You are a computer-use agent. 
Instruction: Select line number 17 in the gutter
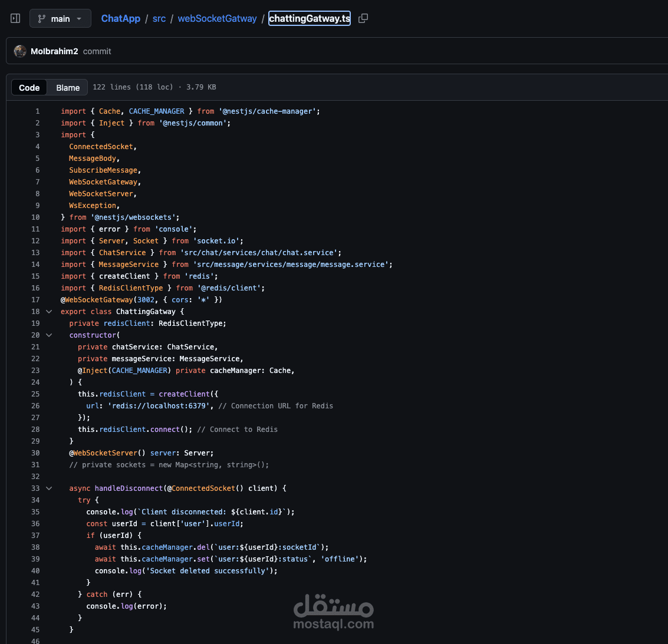pyautogui.click(x=35, y=300)
